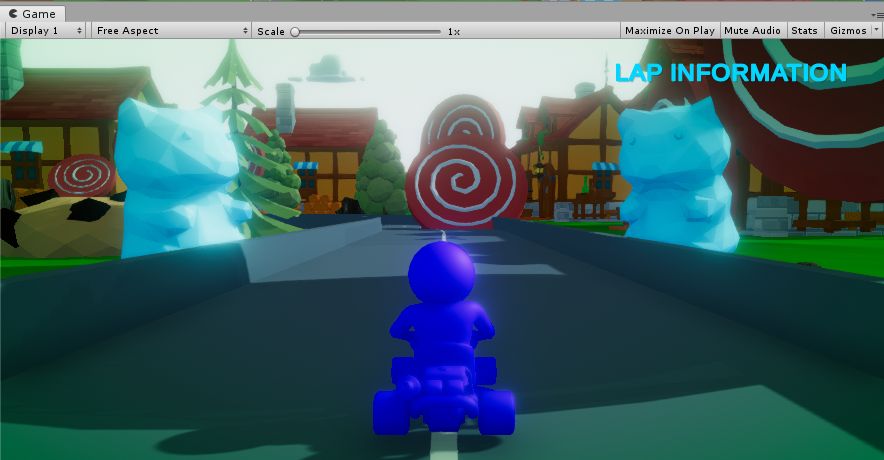Open the Display 1 dropdown
Screen dimensions: 884x460
tap(46, 31)
